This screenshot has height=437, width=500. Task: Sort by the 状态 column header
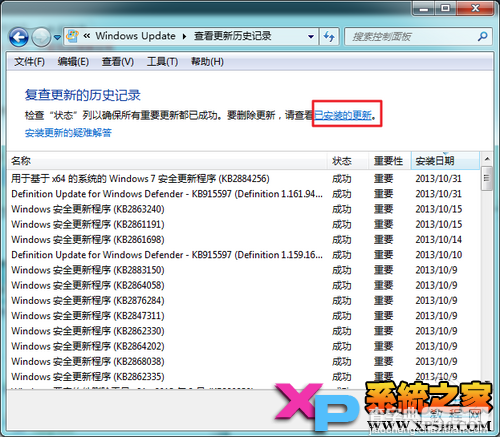coord(348,161)
